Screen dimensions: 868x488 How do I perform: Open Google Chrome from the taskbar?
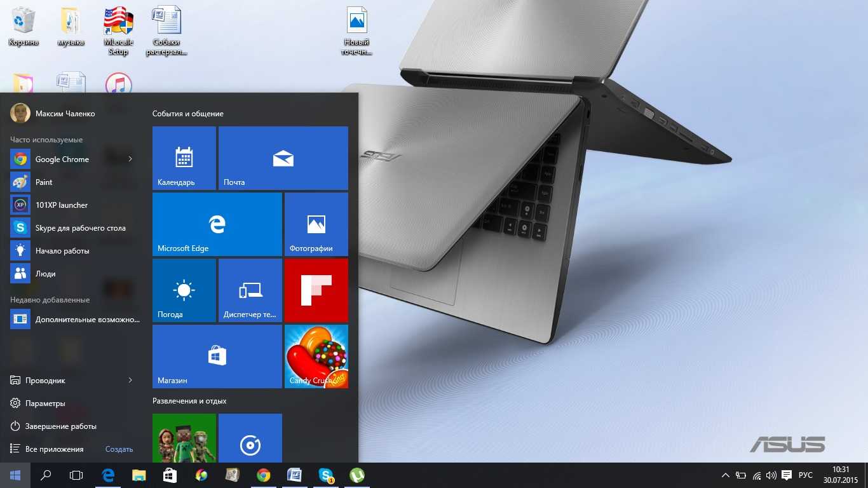[x=263, y=475]
